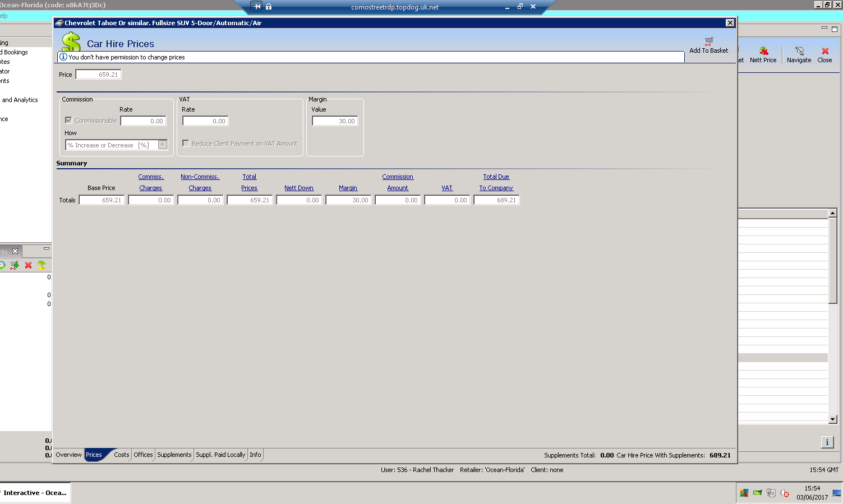This screenshot has height=504, width=843.
Task: Click the blue 'i' info button
Action: pos(827,442)
